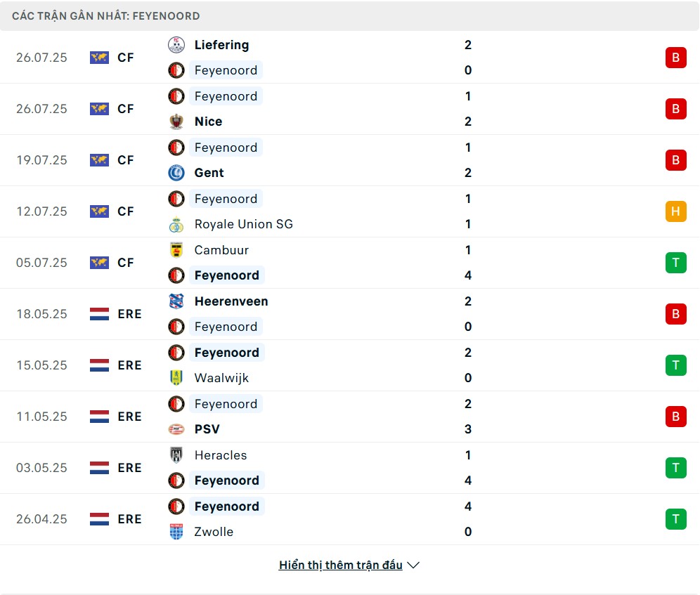Click the orange H draw result badge

pyautogui.click(x=676, y=211)
